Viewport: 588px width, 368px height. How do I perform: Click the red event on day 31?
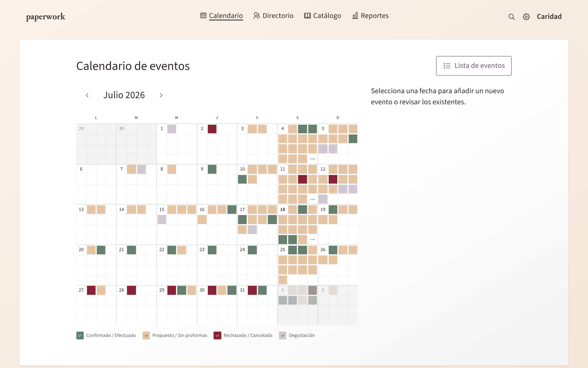(252, 290)
